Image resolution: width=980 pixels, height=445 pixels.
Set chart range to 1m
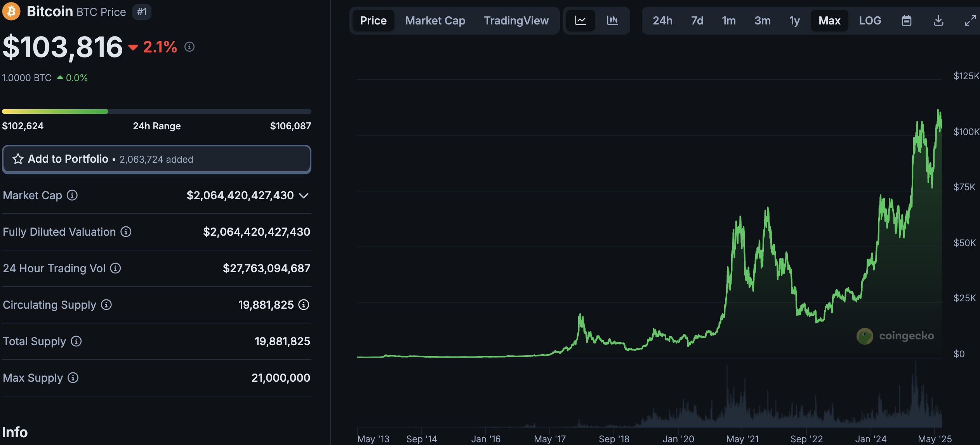coord(729,21)
